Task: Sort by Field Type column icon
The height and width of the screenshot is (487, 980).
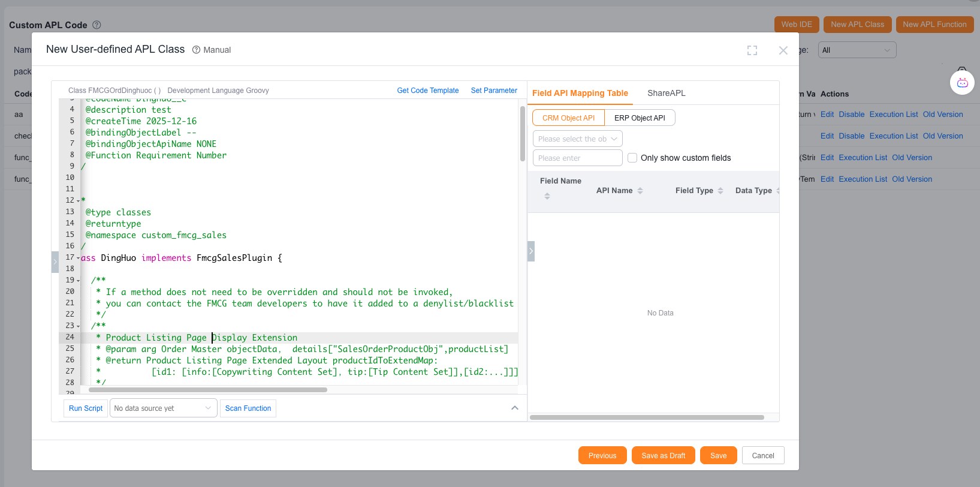Action: [720, 191]
